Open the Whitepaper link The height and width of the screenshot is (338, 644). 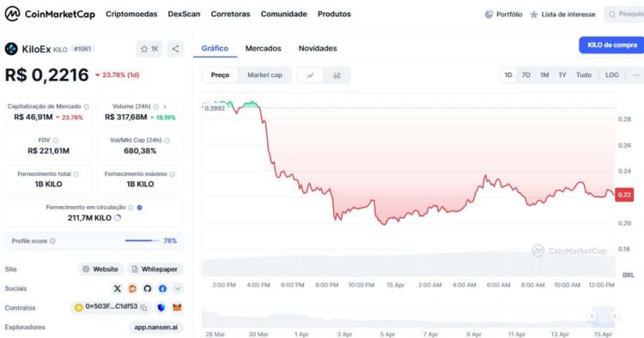click(x=155, y=269)
